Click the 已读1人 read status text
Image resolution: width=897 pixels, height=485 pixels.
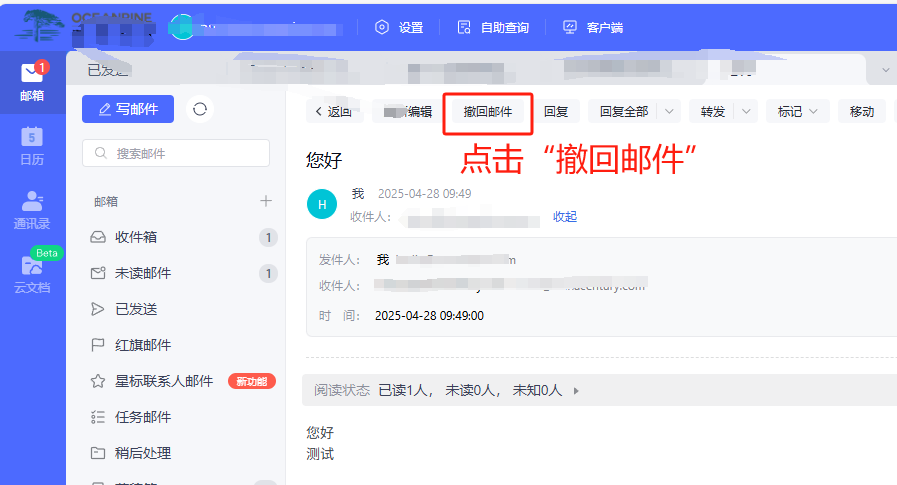pos(403,390)
